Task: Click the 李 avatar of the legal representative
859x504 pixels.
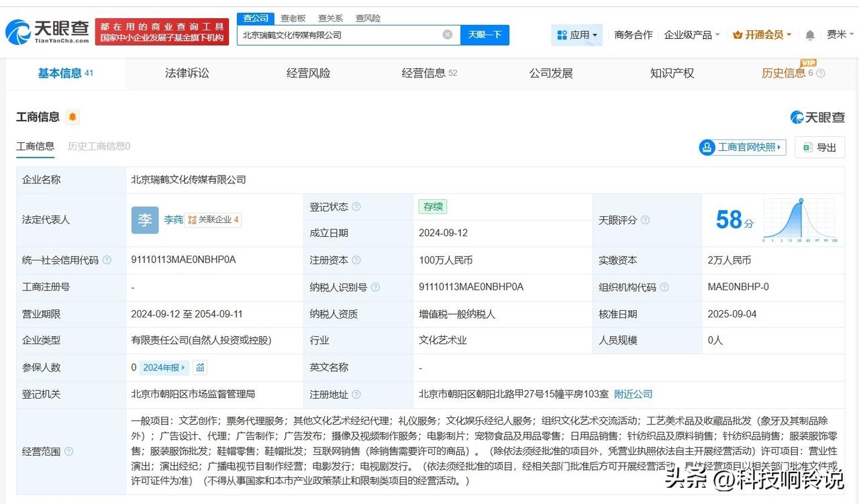Action: (x=145, y=220)
